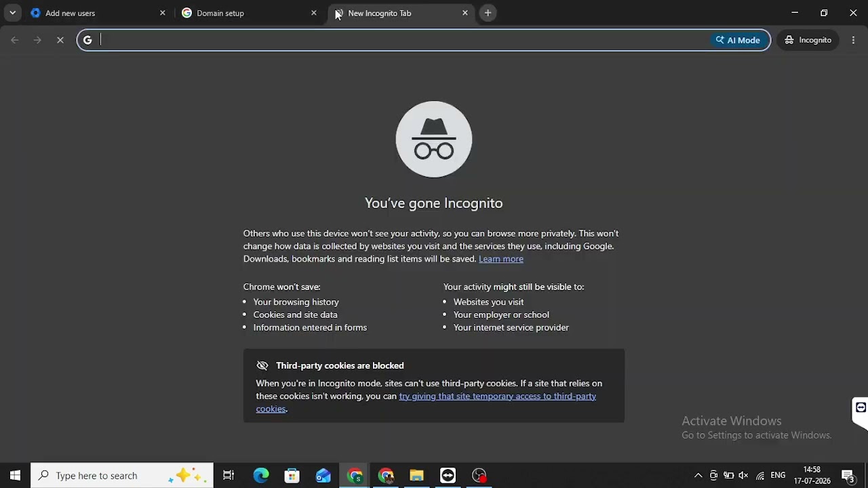Click the "Cookies and site data" bullet
The height and width of the screenshot is (488, 868).
pyautogui.click(x=295, y=314)
